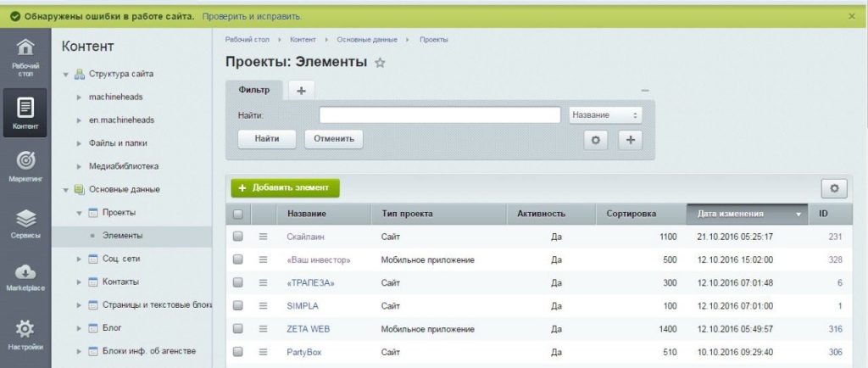Select the Фильтр tab
The height and width of the screenshot is (368, 868).
click(x=254, y=90)
